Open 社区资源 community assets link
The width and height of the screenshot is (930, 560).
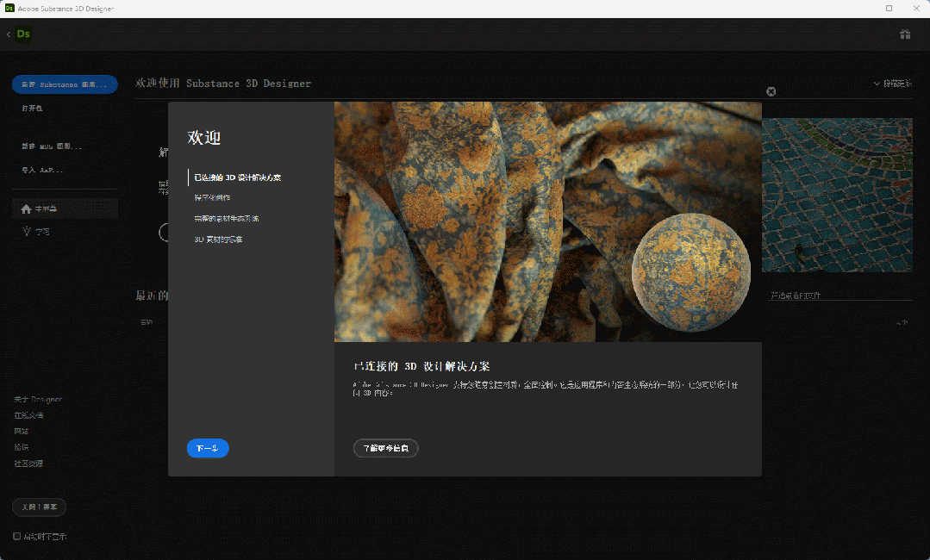(28, 464)
